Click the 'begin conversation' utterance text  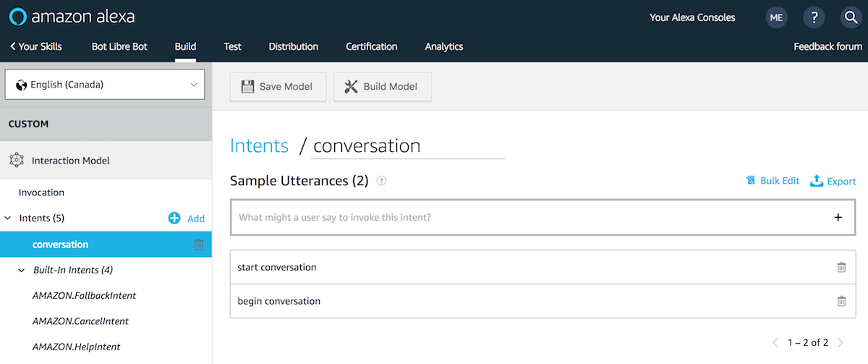click(x=278, y=301)
